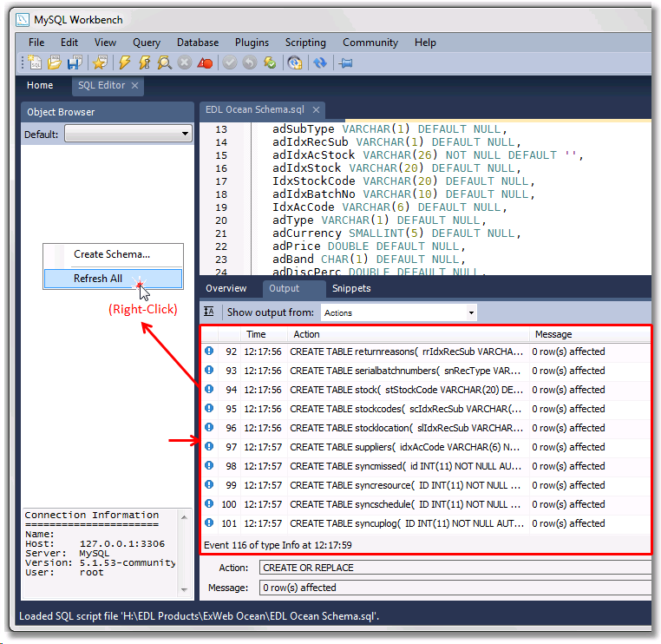
Task: Open the Query menu
Action: click(147, 43)
